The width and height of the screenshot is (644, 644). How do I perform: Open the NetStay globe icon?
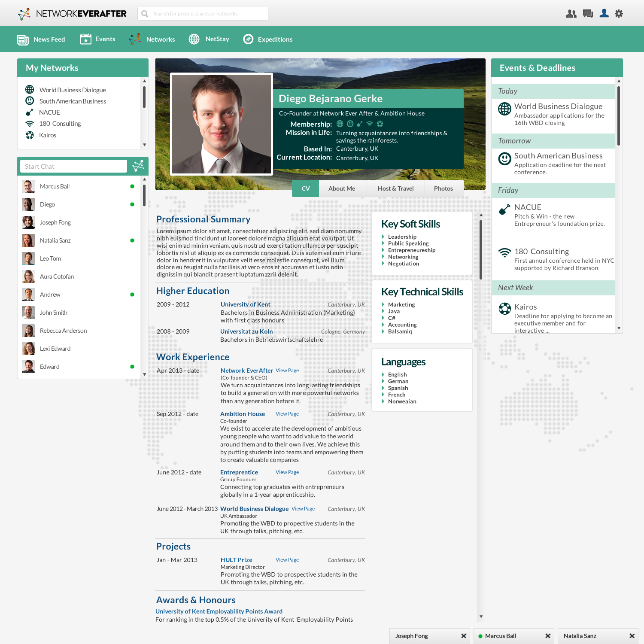pos(194,39)
